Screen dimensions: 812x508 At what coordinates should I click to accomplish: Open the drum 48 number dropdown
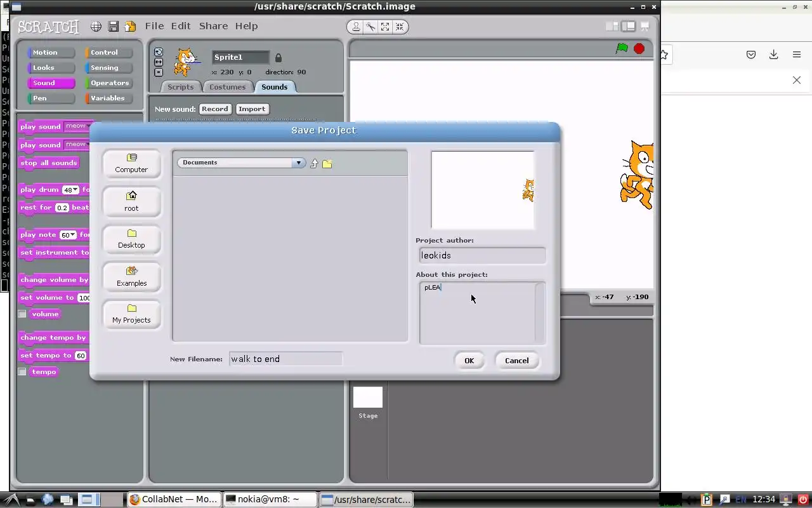click(x=75, y=190)
